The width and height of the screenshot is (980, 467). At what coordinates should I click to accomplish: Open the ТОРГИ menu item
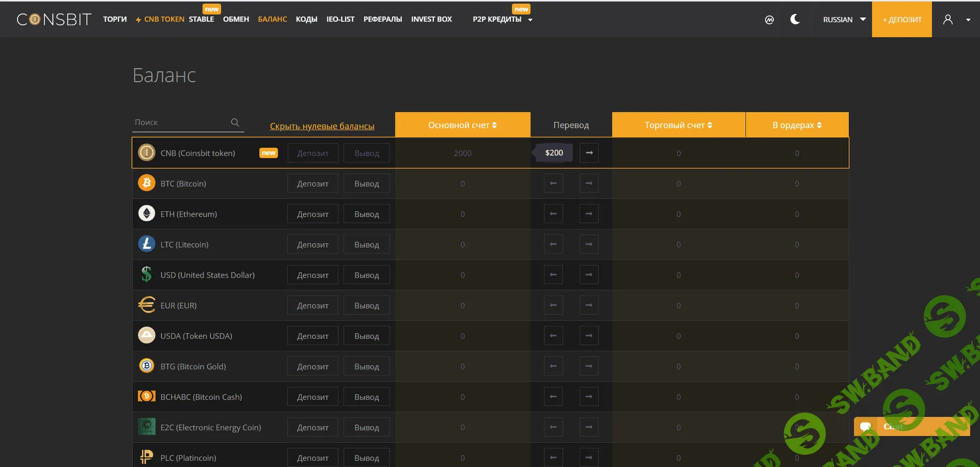point(115,19)
